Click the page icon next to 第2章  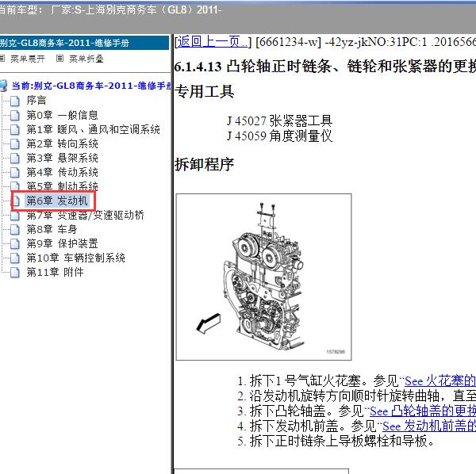(14, 144)
